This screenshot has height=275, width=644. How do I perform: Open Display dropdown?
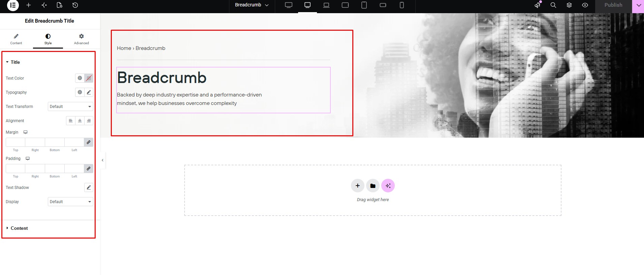pyautogui.click(x=70, y=202)
